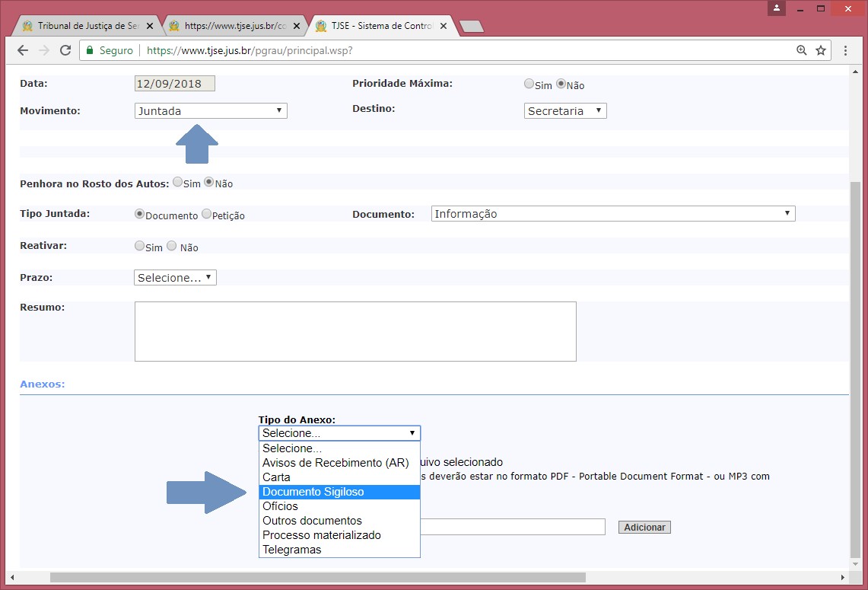Click into the Resumo text area
Viewport: 868px width, 590px height.
(355, 331)
